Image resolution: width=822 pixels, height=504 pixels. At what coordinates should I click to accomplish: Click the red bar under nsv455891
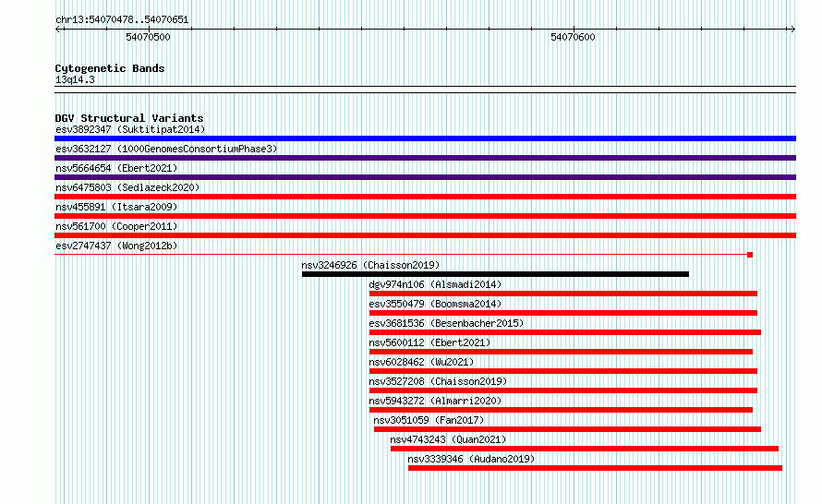pyautogui.click(x=425, y=216)
